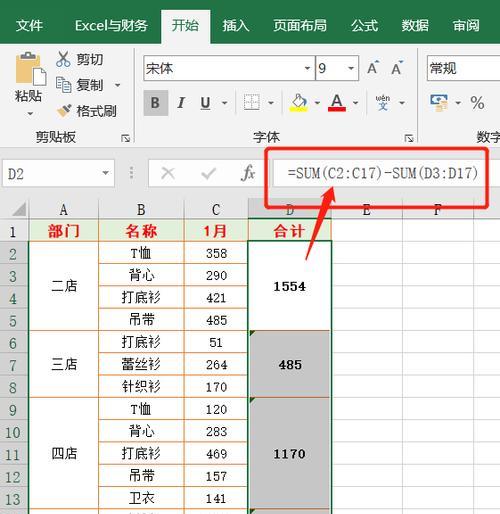500x514 pixels.
Task: Select row 6 header
Action: click(x=13, y=343)
